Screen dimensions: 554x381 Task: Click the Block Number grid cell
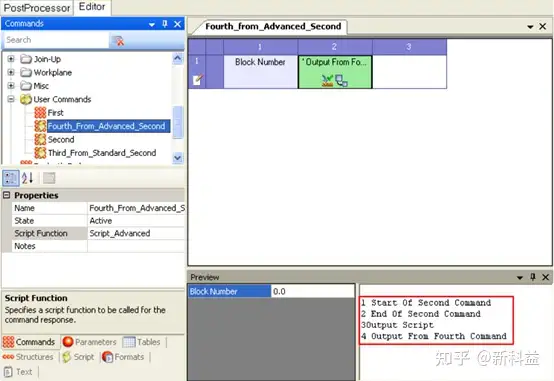click(260, 71)
